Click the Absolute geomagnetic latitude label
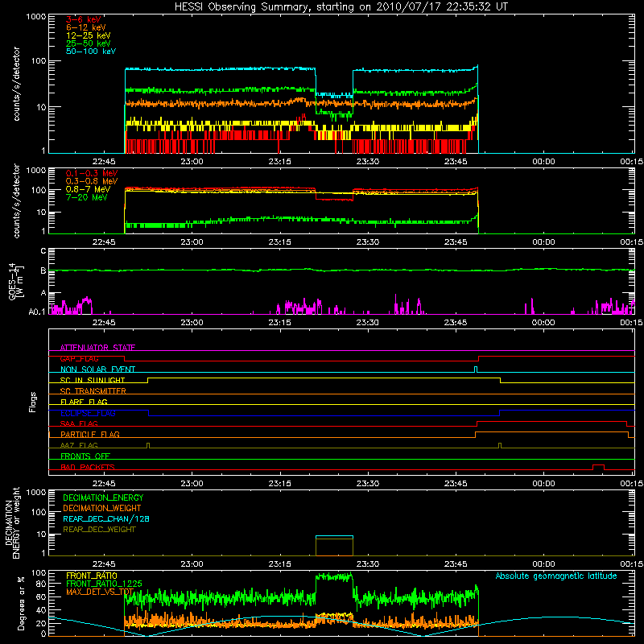This screenshot has width=644, height=644. 556,576
